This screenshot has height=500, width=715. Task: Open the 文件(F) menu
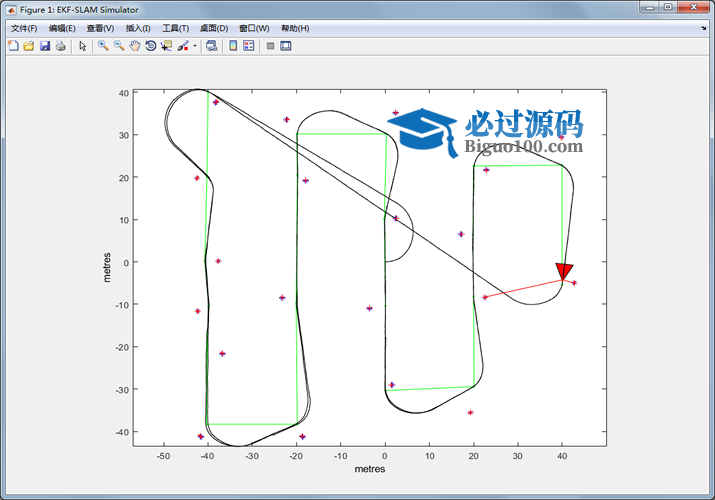click(x=24, y=28)
